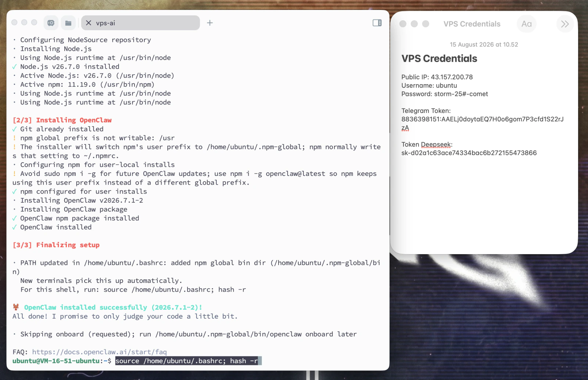Screen dimensions: 588x380
Task: Expand the double-chevron overflow in VPS Credentials window
Action: click(565, 24)
